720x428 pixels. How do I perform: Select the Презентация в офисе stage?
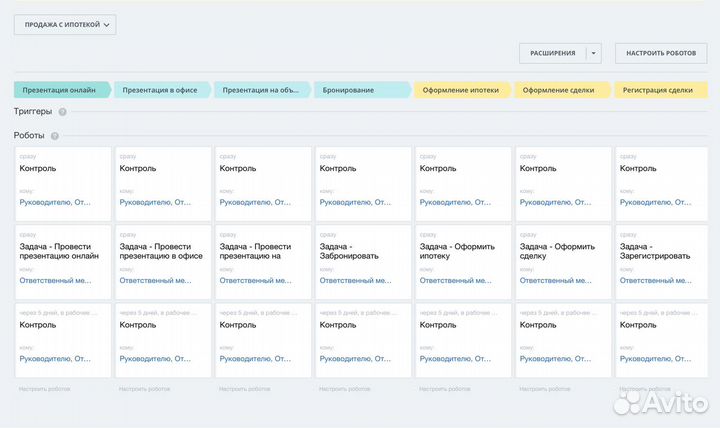[163, 90]
